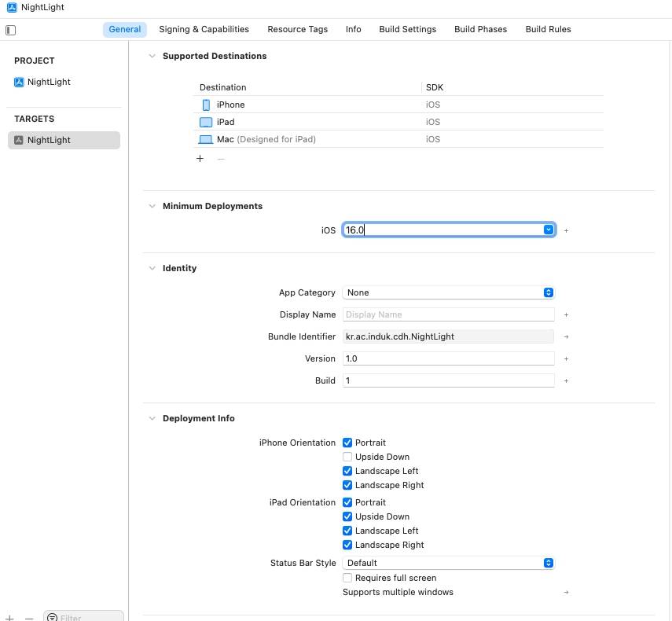Image resolution: width=672 pixels, height=621 pixels.
Task: Open the Signing & Capabilities tab
Action: (x=204, y=29)
